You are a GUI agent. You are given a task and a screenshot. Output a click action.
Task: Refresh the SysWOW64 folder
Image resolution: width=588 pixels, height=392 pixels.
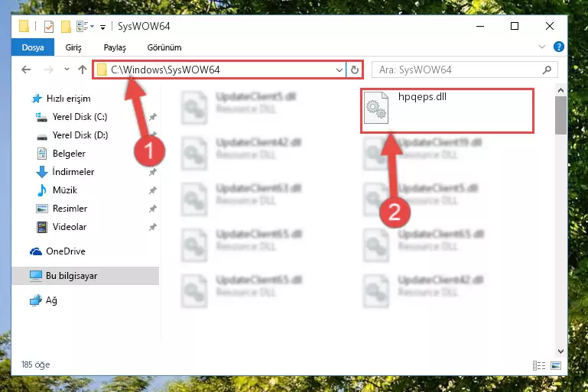point(354,70)
